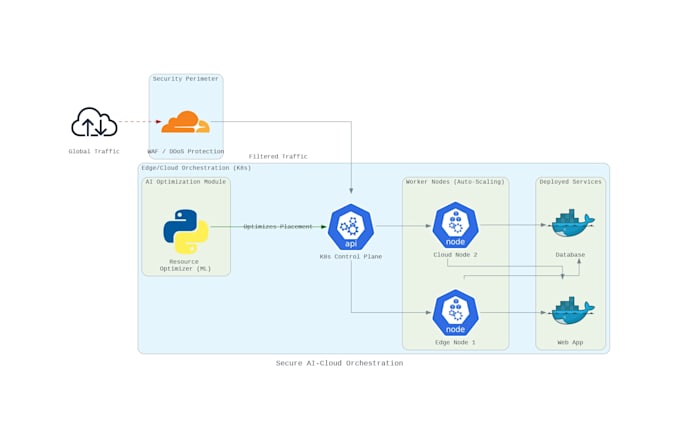680x440 pixels.
Task: Select the Secure AI-Cloud Orchestration caption
Action: pos(340,363)
